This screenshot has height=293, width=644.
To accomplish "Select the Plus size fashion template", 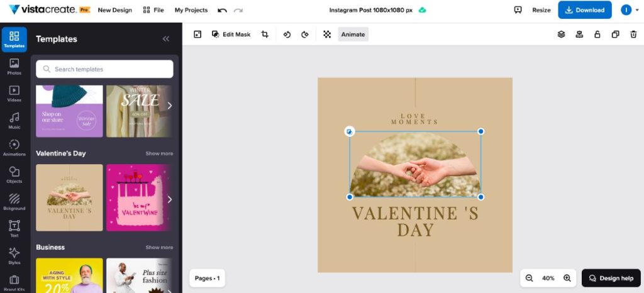I will coord(139,275).
